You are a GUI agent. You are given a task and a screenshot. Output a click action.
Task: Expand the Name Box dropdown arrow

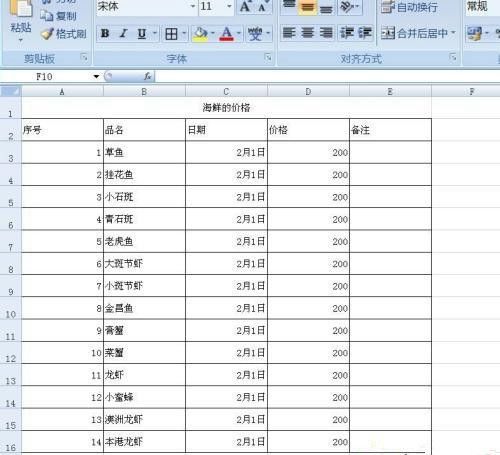coord(96,77)
